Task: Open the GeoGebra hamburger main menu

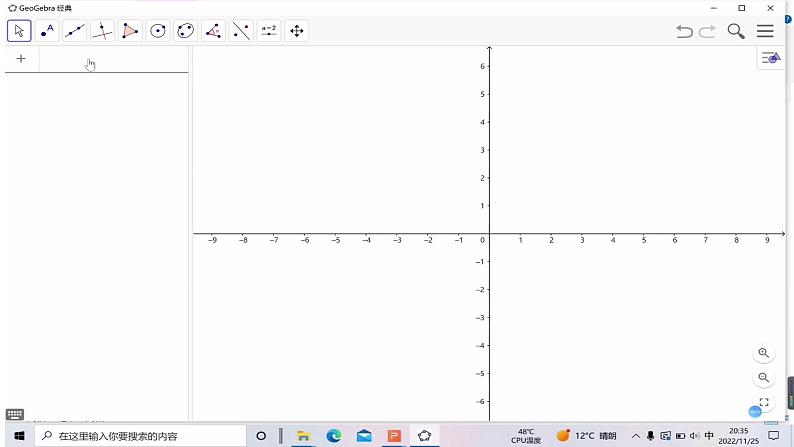Action: tap(765, 31)
